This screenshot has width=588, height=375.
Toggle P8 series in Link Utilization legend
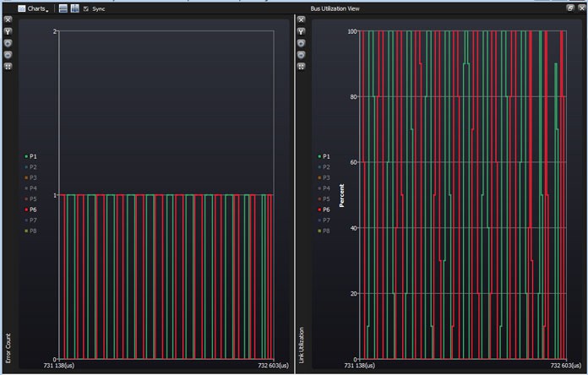tap(324, 231)
